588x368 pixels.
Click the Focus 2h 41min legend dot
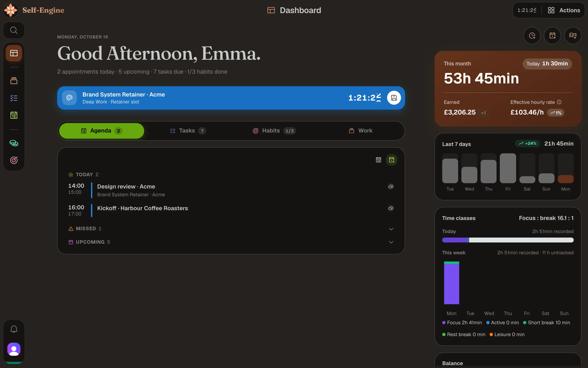click(x=444, y=322)
